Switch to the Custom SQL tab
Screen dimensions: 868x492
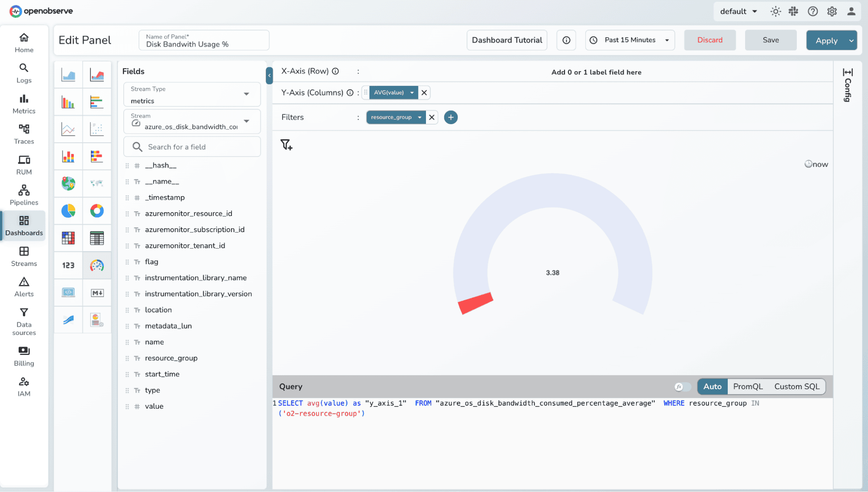(796, 386)
